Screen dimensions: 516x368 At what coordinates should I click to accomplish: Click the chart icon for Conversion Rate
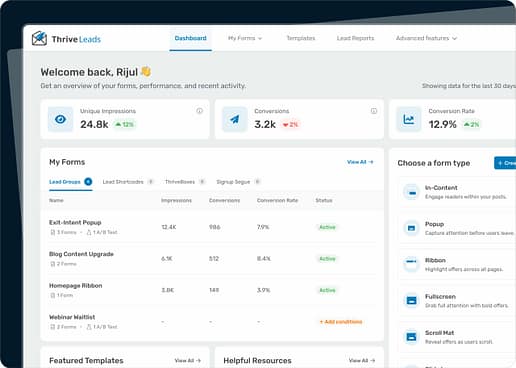pyautogui.click(x=409, y=119)
